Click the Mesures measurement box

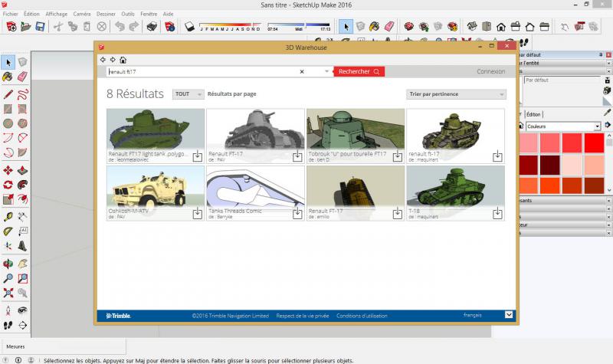[64, 346]
